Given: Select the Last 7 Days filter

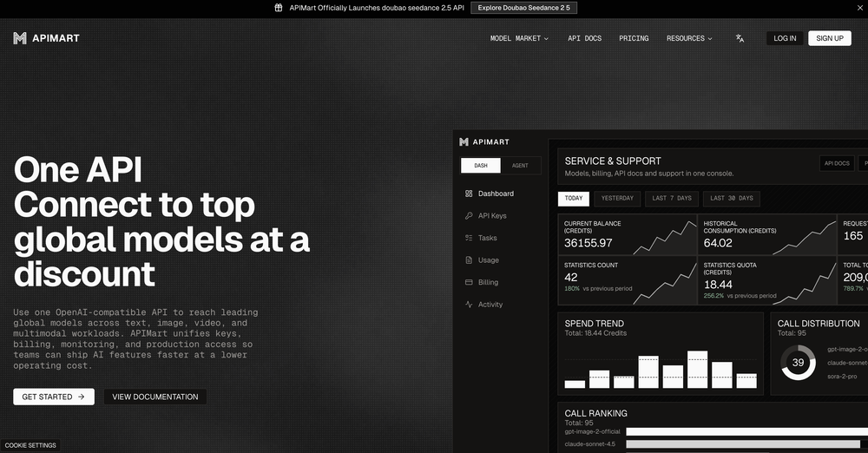Looking at the screenshot, I should click(672, 198).
